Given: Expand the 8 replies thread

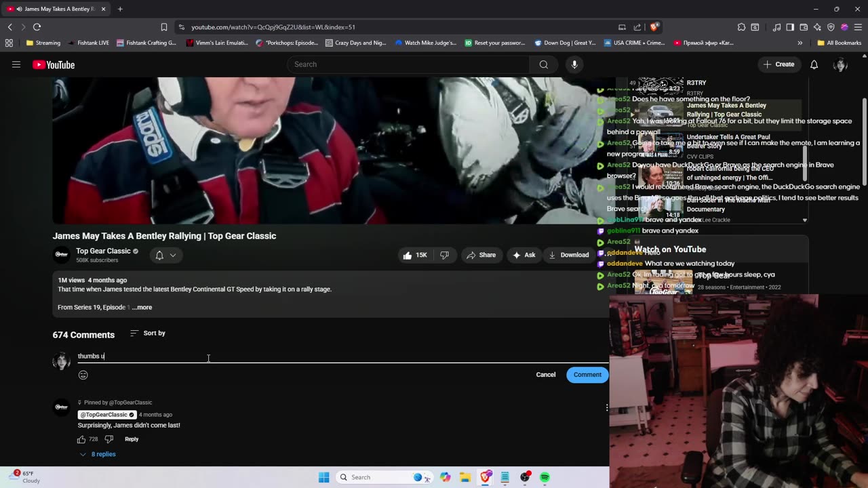Looking at the screenshot, I should point(98,454).
